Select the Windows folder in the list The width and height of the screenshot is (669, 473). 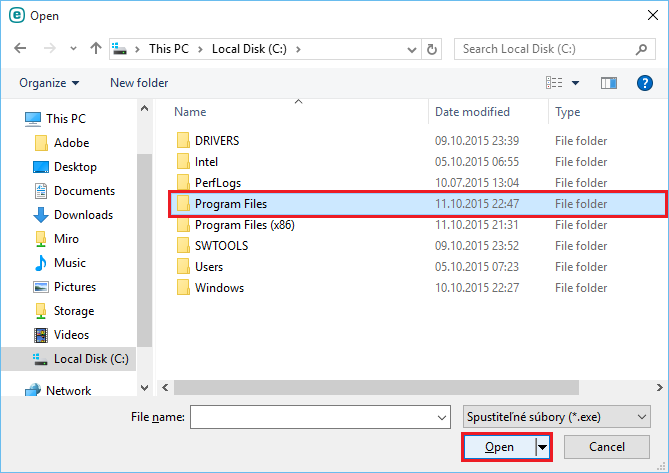pyautogui.click(x=219, y=288)
